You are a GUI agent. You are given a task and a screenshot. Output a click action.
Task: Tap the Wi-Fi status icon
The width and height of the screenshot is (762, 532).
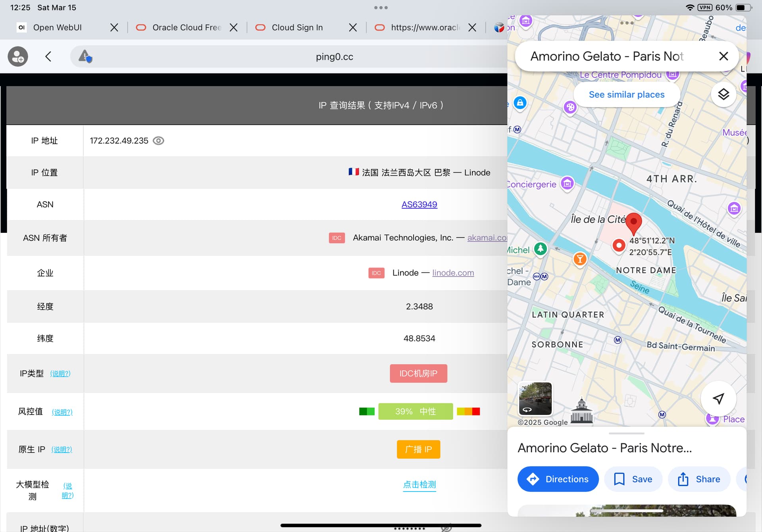[x=690, y=8]
